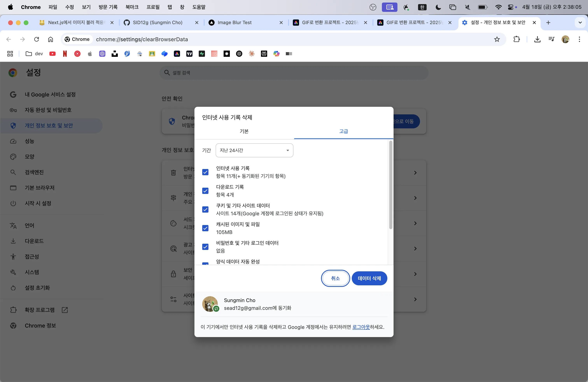Open the 기간 time range dropdown

pyautogui.click(x=254, y=150)
